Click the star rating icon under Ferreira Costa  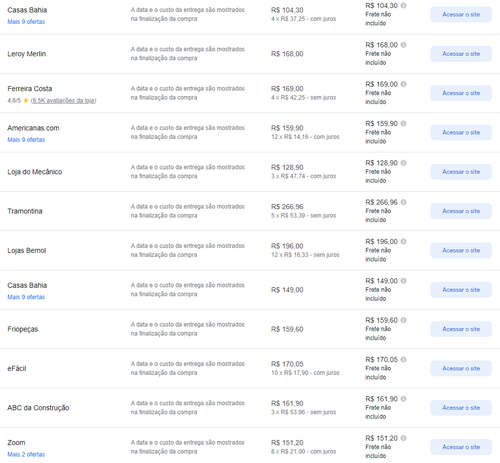click(x=26, y=100)
